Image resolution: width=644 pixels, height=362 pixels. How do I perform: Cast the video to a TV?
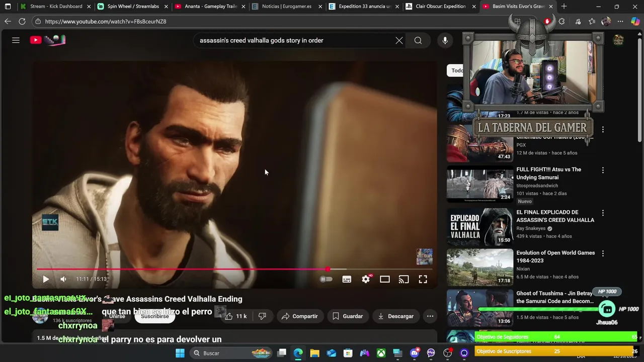pyautogui.click(x=404, y=279)
